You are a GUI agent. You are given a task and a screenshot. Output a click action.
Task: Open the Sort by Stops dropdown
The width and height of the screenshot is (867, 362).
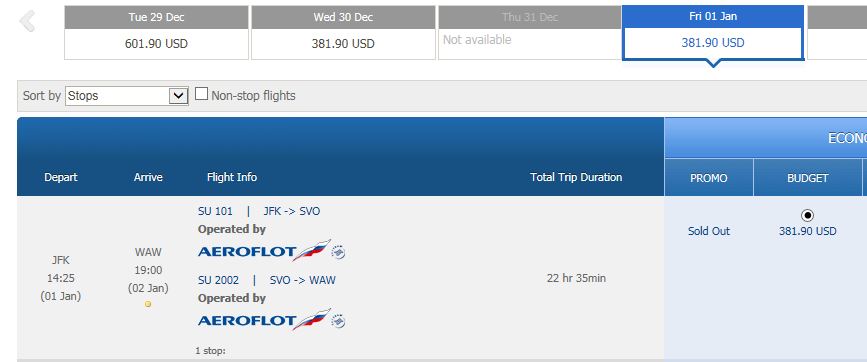127,96
